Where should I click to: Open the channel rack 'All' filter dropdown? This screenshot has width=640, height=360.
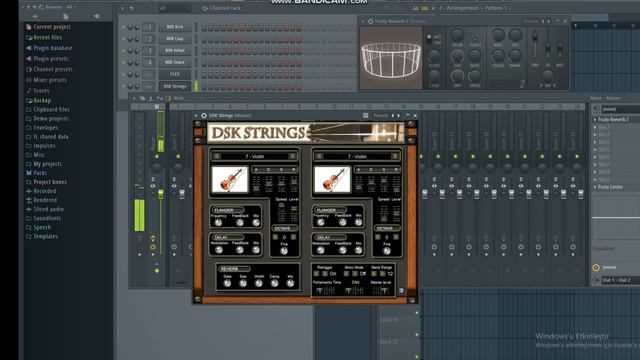coord(174,8)
